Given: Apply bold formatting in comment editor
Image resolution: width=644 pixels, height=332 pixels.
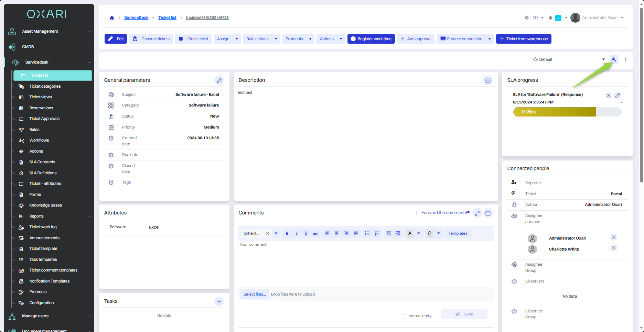Looking at the screenshot, I should point(287,233).
